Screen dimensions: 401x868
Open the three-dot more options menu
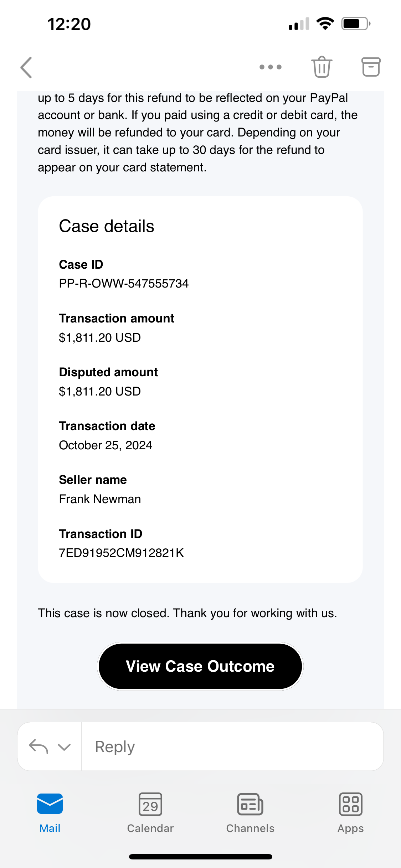click(271, 67)
